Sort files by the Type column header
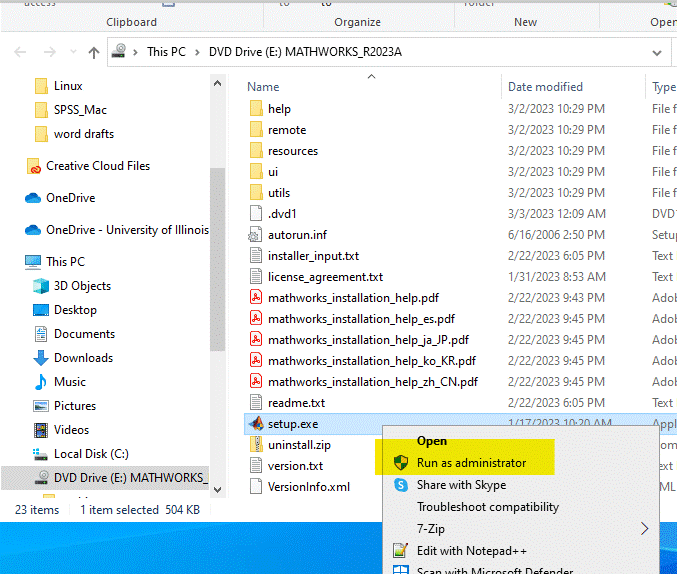Image resolution: width=677 pixels, height=574 pixels. [x=664, y=87]
